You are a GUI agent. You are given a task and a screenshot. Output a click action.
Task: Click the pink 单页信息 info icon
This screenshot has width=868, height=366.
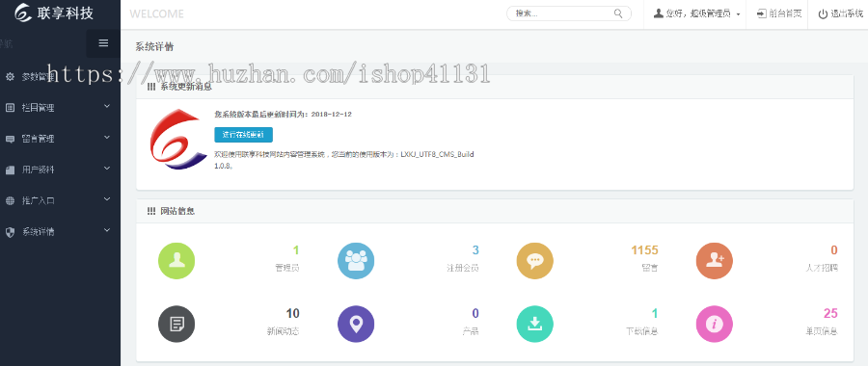714,324
